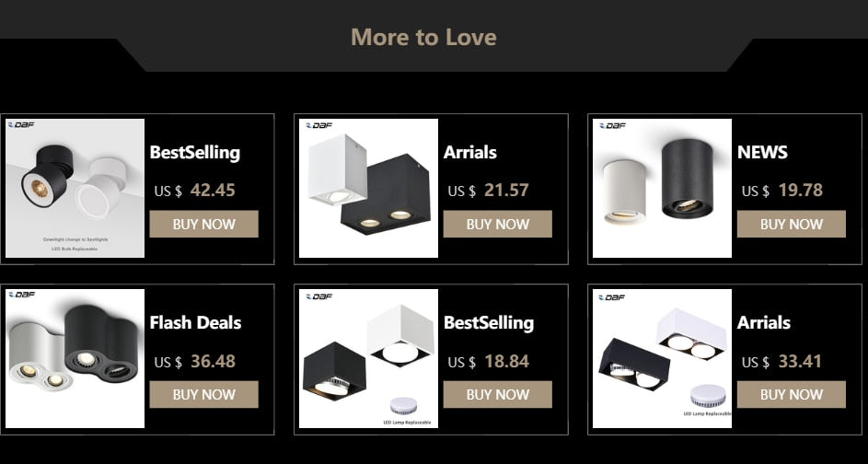Click BUY NOW for the $42.45 spotlight

pos(203,224)
